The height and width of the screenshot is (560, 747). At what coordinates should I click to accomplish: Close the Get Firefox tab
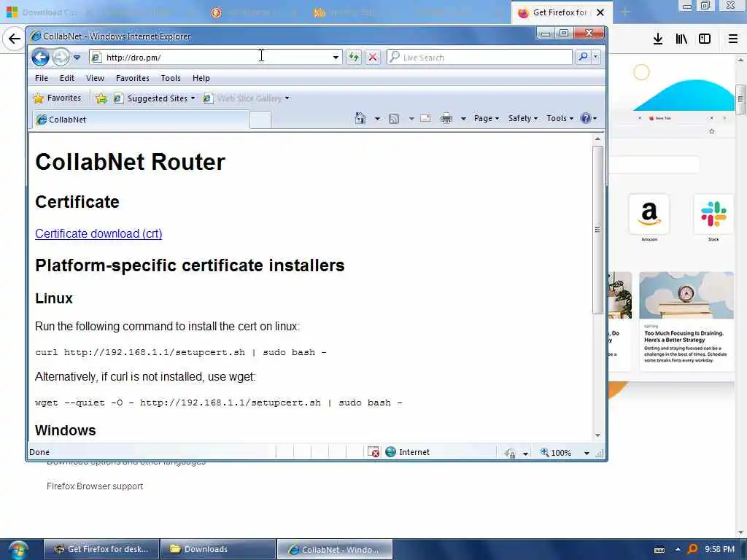click(600, 12)
